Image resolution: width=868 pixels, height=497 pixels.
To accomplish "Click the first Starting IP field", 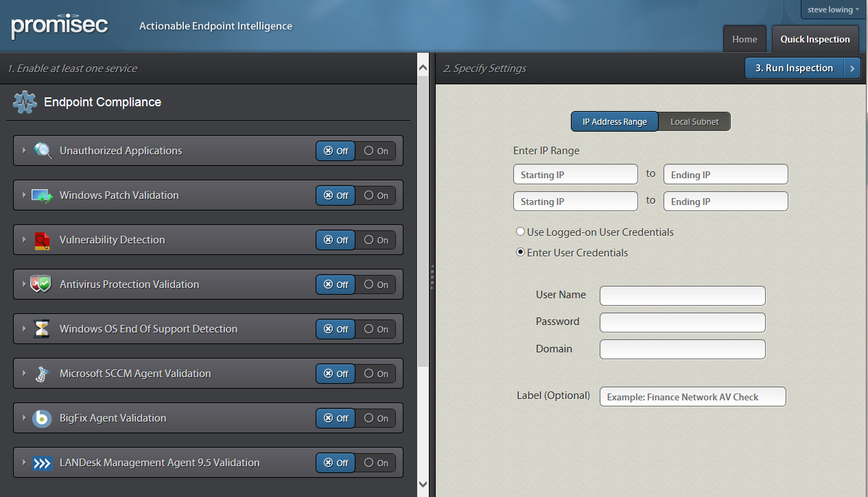I will click(576, 174).
